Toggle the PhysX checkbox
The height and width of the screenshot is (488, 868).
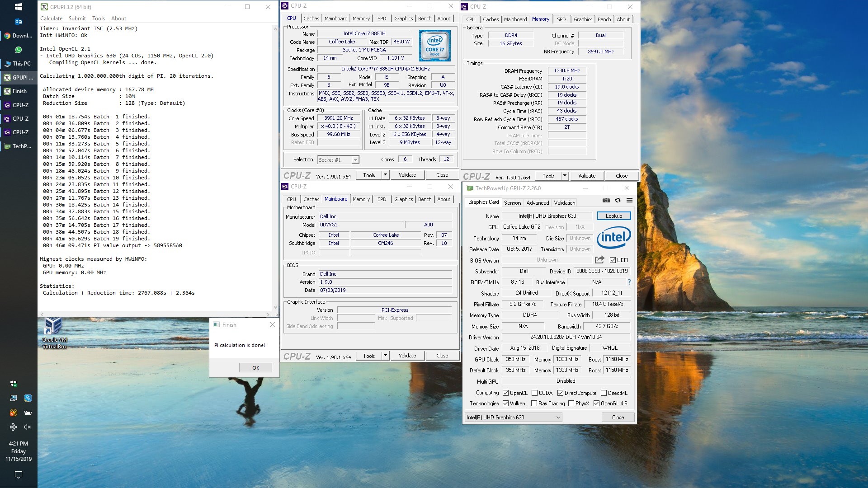tap(571, 404)
